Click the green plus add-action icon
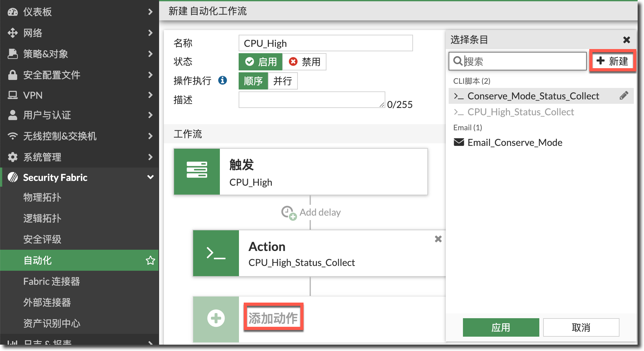 [216, 318]
